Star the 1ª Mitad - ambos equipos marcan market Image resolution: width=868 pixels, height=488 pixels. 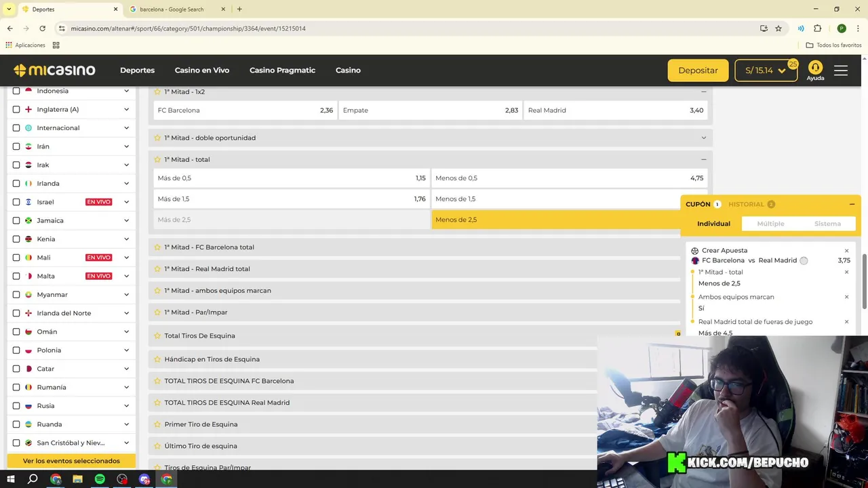157,291
